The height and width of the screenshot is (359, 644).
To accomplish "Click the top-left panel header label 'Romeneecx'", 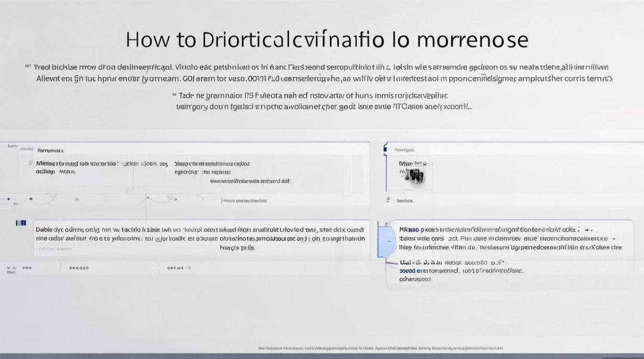I will (x=51, y=150).
